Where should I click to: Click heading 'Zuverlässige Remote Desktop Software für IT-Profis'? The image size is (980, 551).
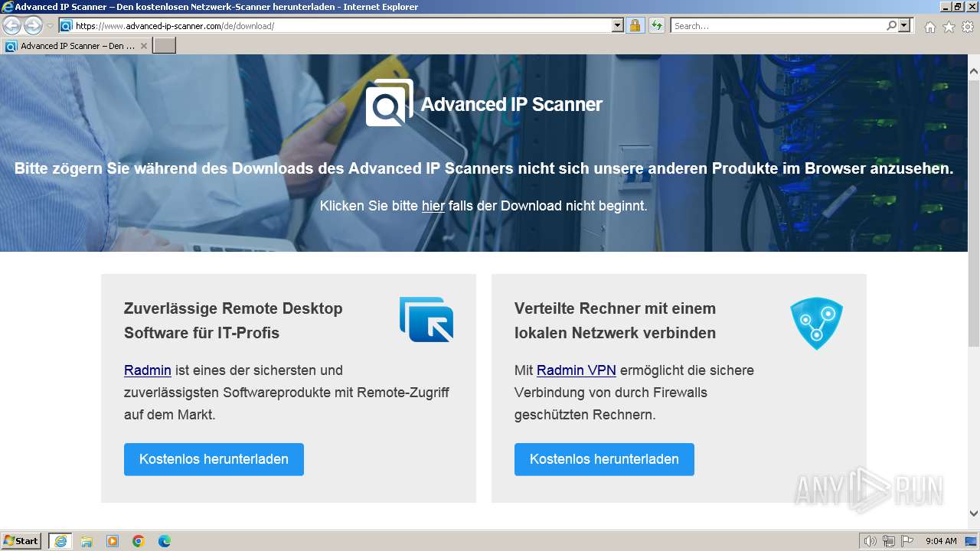234,321
